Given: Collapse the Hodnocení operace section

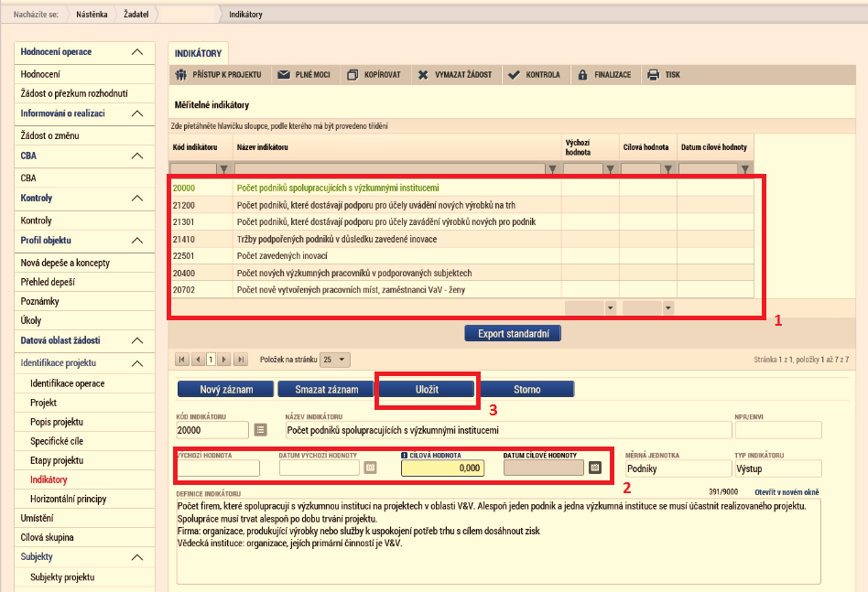Looking at the screenshot, I should 137,52.
